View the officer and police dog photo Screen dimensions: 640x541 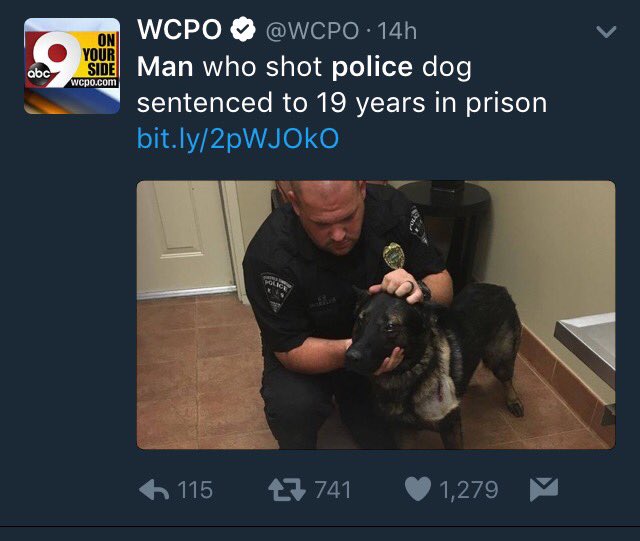(376, 315)
